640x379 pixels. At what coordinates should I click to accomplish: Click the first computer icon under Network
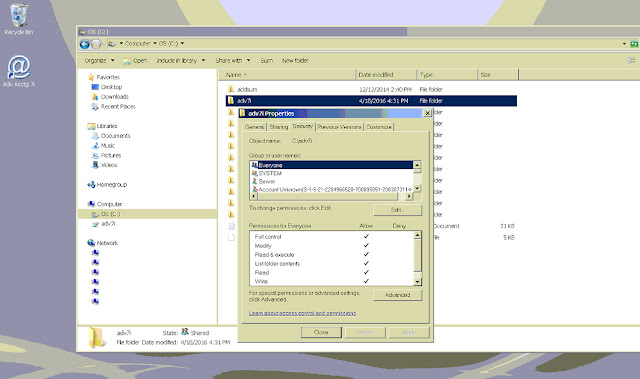tap(96, 253)
